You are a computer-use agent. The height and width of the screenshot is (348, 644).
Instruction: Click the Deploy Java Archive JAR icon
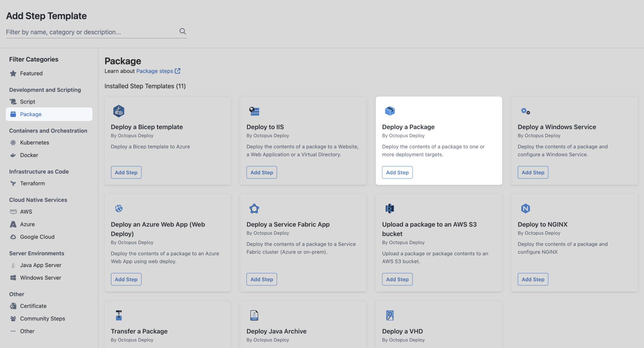click(254, 315)
